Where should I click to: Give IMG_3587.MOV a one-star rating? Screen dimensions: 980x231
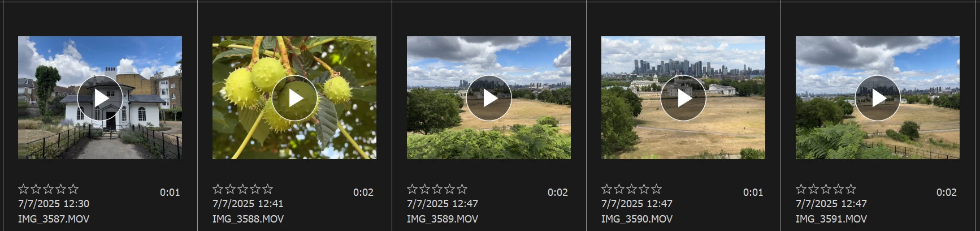[x=24, y=189]
